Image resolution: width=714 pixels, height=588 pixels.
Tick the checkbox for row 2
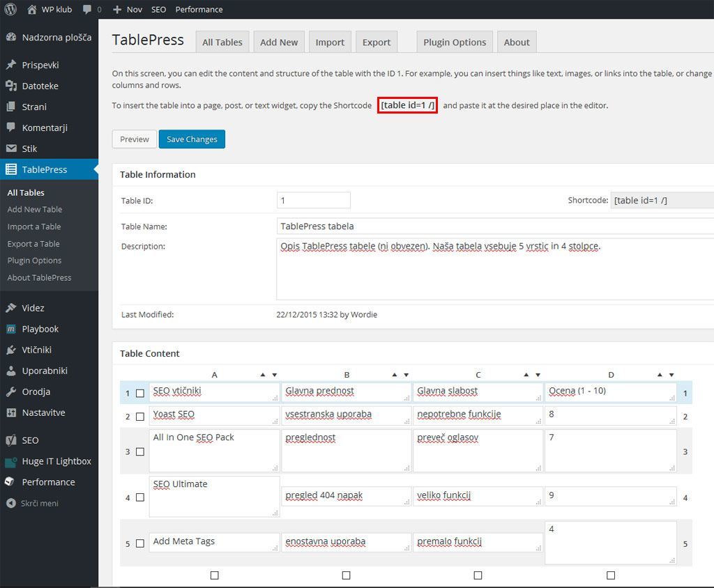pyautogui.click(x=140, y=417)
